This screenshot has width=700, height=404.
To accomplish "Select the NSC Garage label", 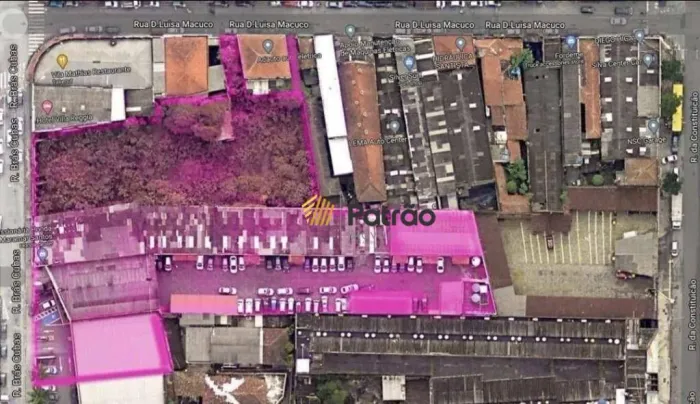I will coord(646,140).
